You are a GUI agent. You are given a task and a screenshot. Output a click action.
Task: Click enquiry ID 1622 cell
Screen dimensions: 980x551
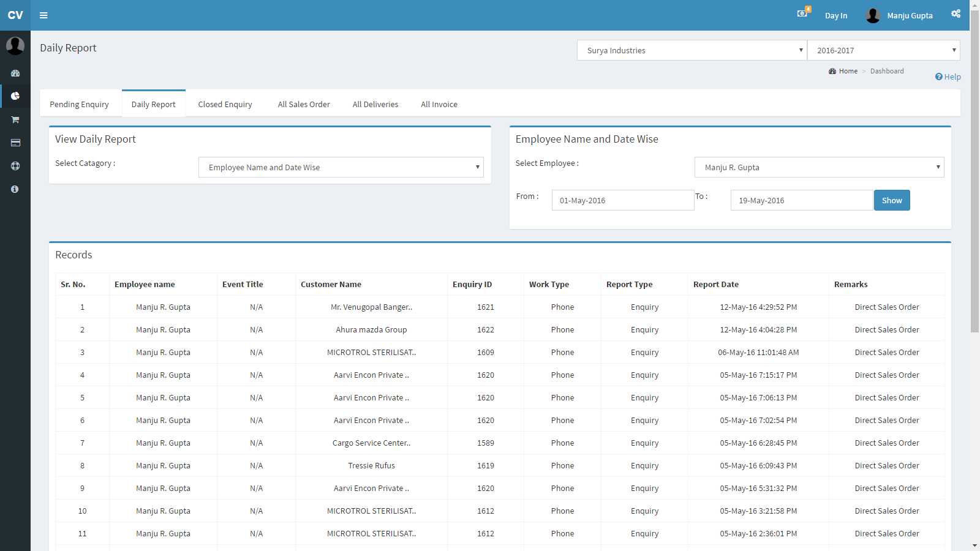[x=486, y=329]
